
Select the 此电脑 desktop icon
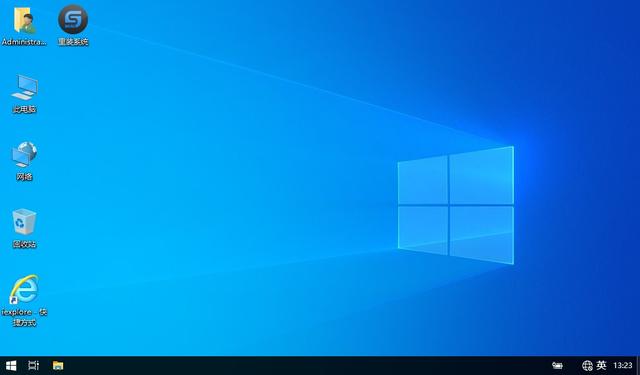[24, 93]
